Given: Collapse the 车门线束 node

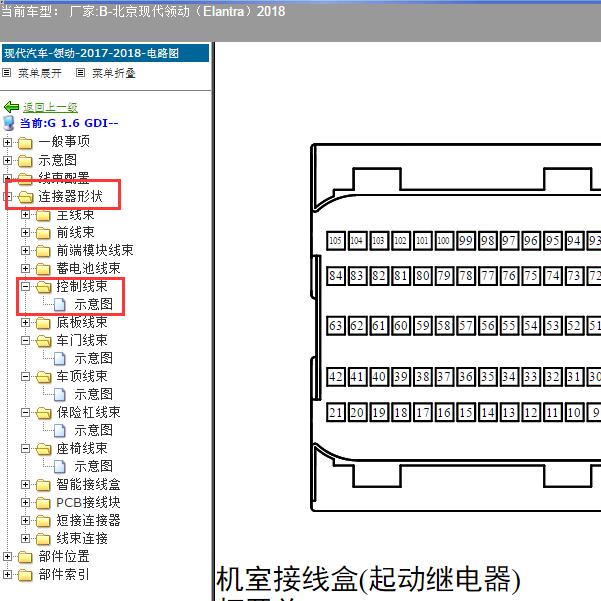Looking at the screenshot, I should [25, 340].
